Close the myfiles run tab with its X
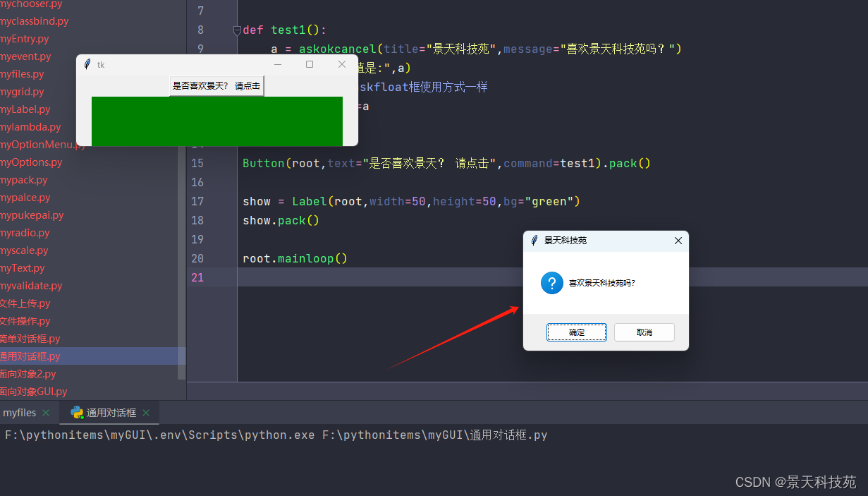Screen dimensions: 868x496 [x=46, y=413]
